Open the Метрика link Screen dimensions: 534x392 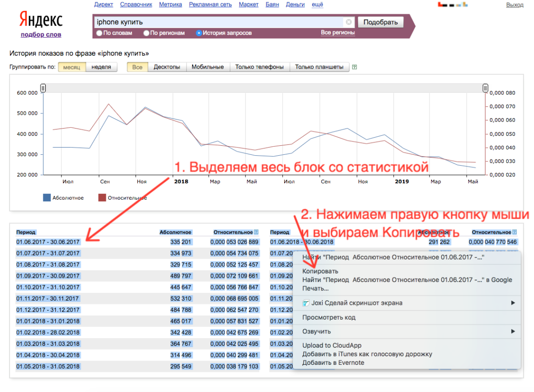click(170, 4)
